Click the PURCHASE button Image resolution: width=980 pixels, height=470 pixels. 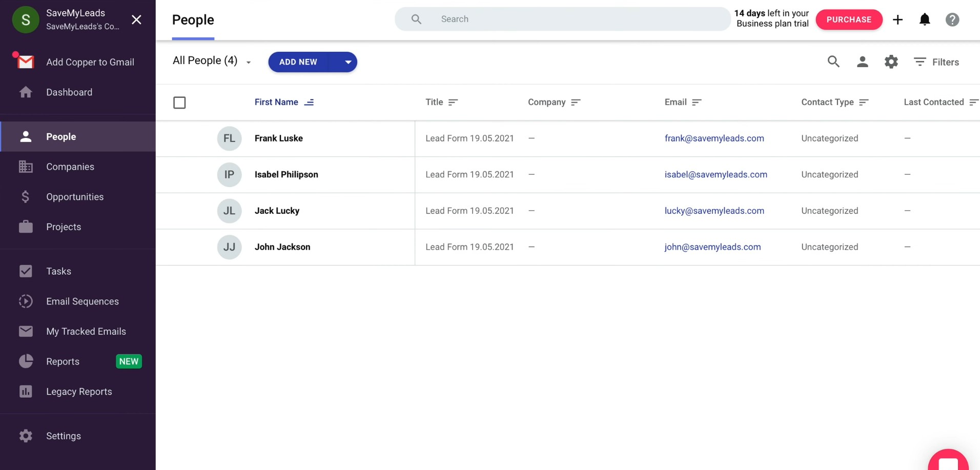click(x=849, y=19)
